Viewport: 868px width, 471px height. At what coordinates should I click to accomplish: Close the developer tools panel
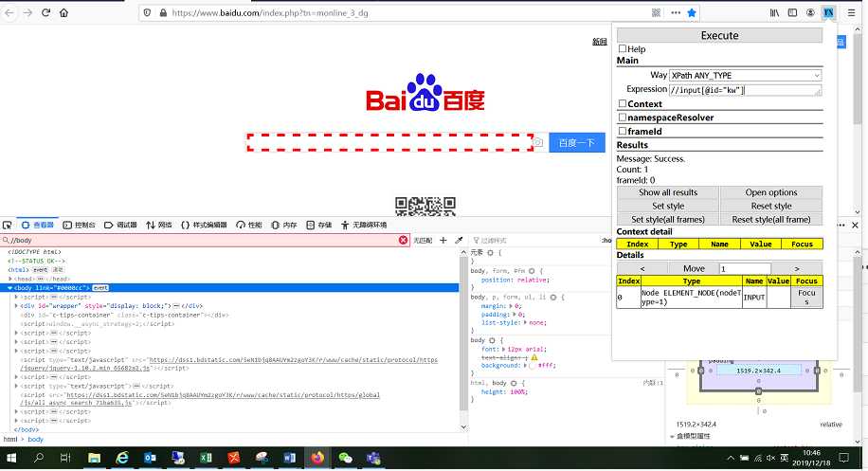(x=856, y=226)
